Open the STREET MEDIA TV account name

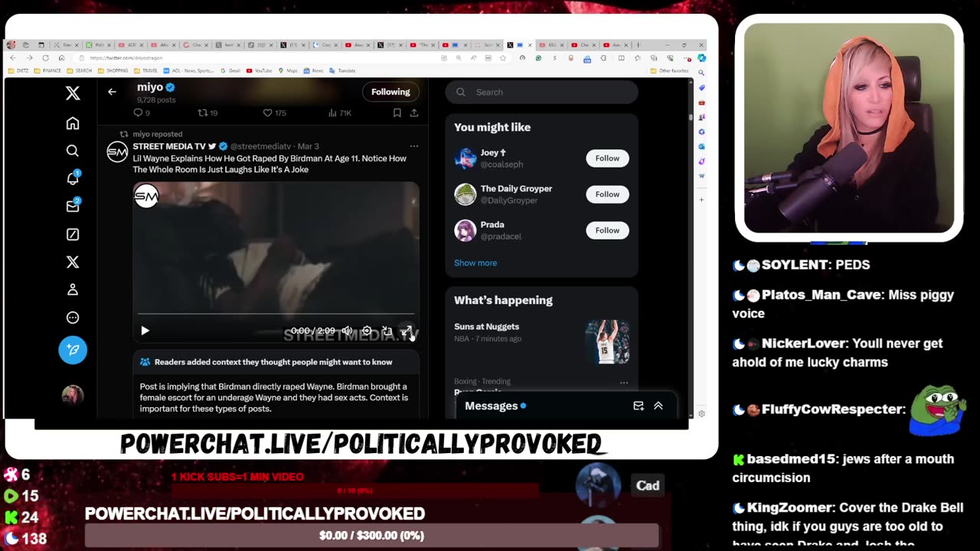pos(169,146)
